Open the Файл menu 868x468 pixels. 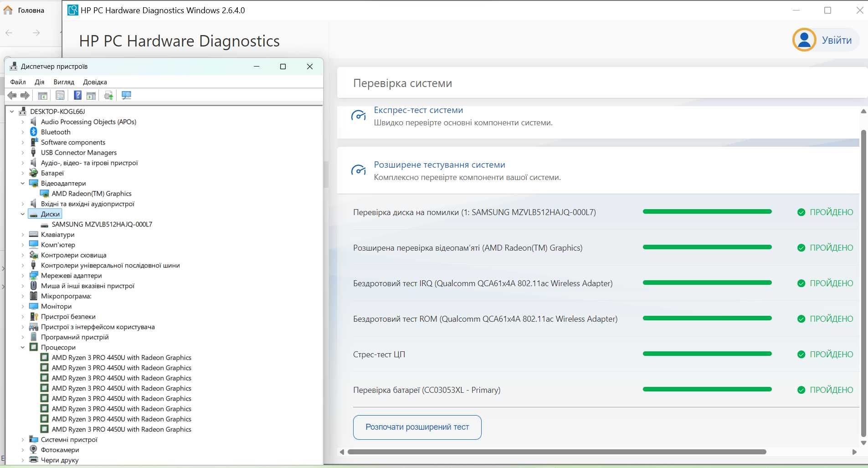coord(18,82)
